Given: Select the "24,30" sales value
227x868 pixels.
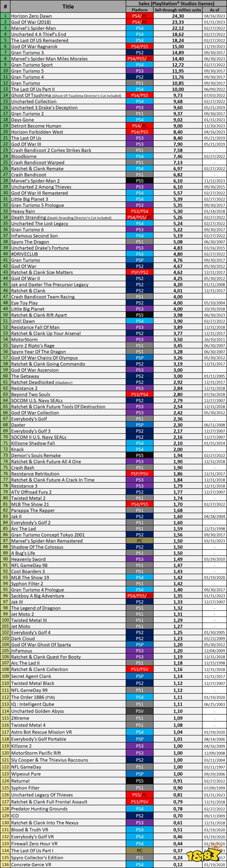Looking at the screenshot, I should pos(178,16).
